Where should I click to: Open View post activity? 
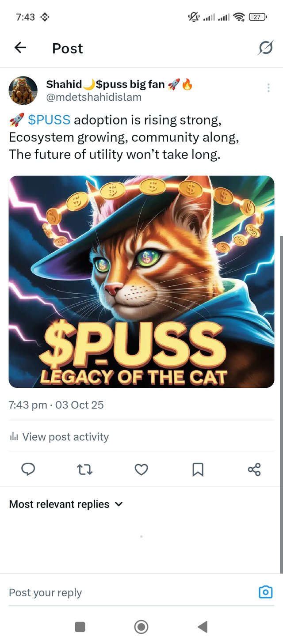click(x=59, y=437)
